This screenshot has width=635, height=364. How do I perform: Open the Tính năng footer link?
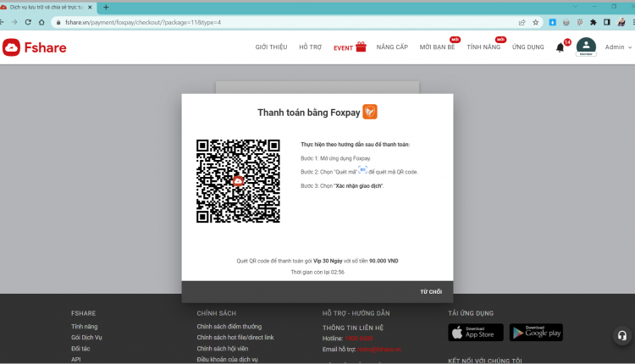click(84, 327)
